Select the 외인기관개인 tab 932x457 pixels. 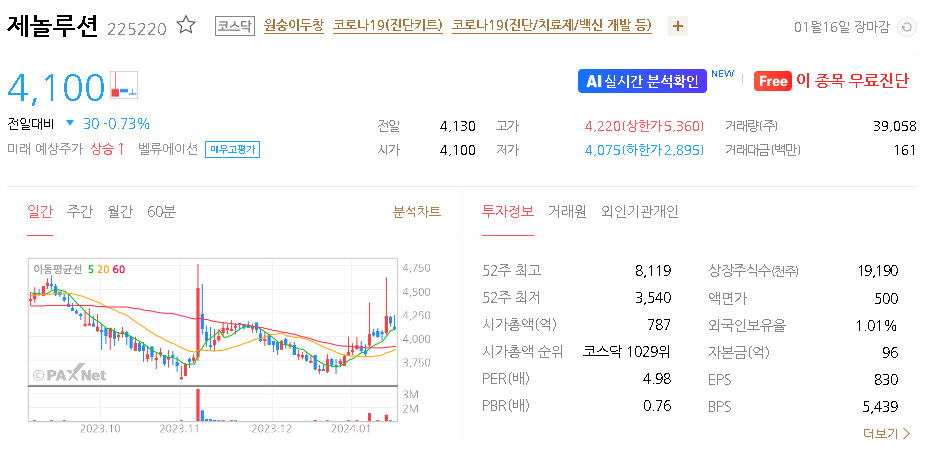pyautogui.click(x=640, y=211)
